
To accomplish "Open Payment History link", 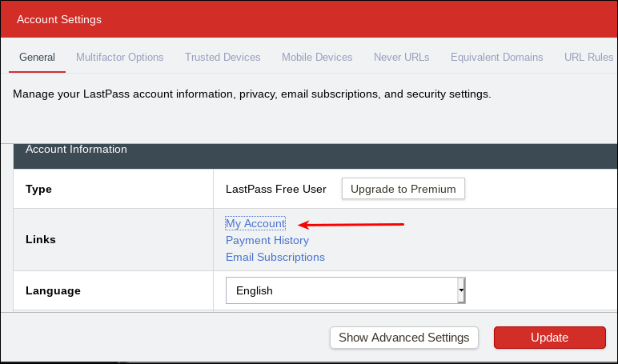I will [267, 240].
